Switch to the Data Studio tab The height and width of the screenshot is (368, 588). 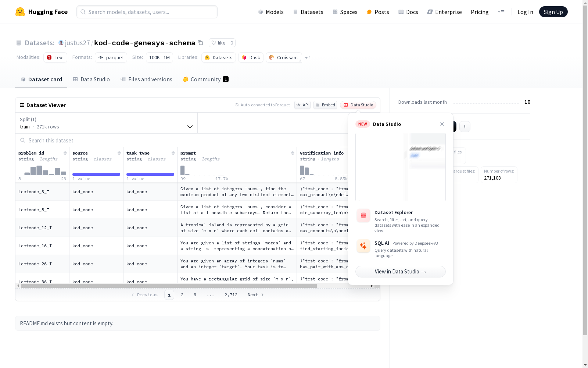click(91, 79)
